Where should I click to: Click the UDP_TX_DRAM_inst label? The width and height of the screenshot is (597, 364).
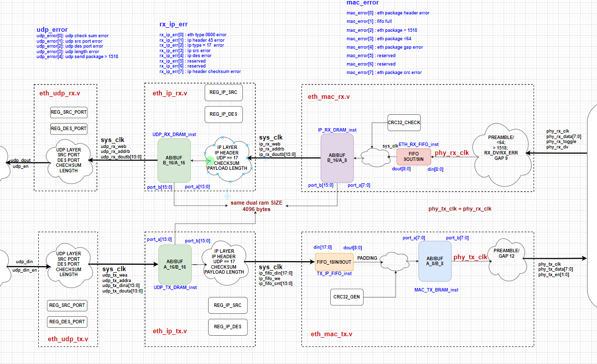pyautogui.click(x=175, y=287)
